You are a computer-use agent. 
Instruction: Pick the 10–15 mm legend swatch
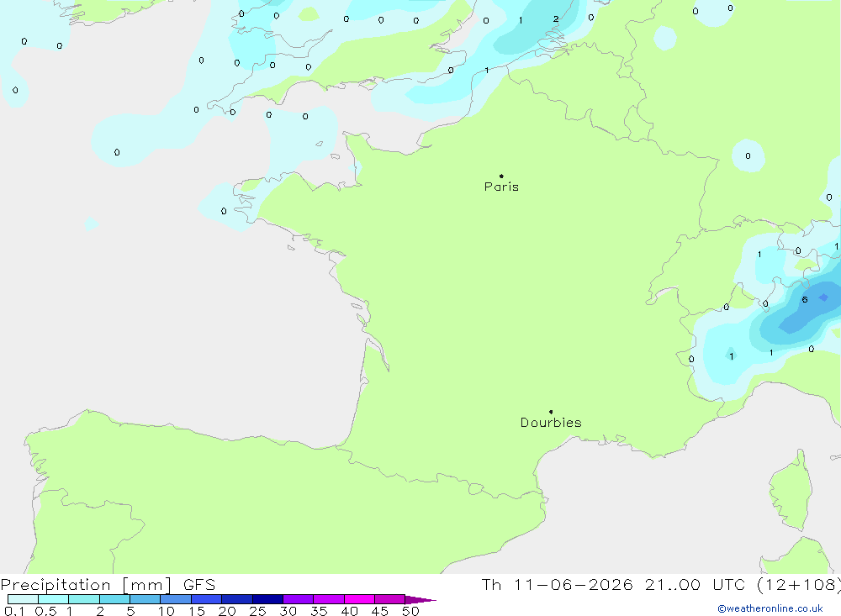[176, 599]
